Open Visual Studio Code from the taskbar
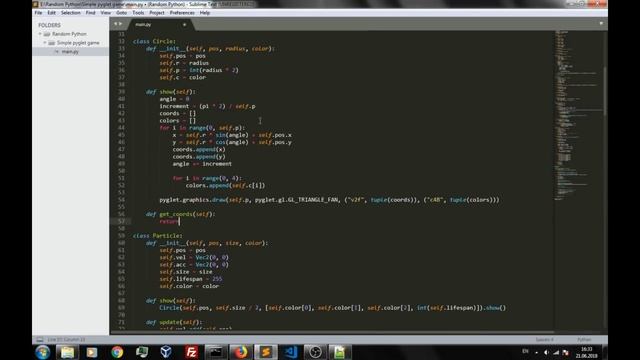Viewport: 640px width, 360px height. coord(290,352)
